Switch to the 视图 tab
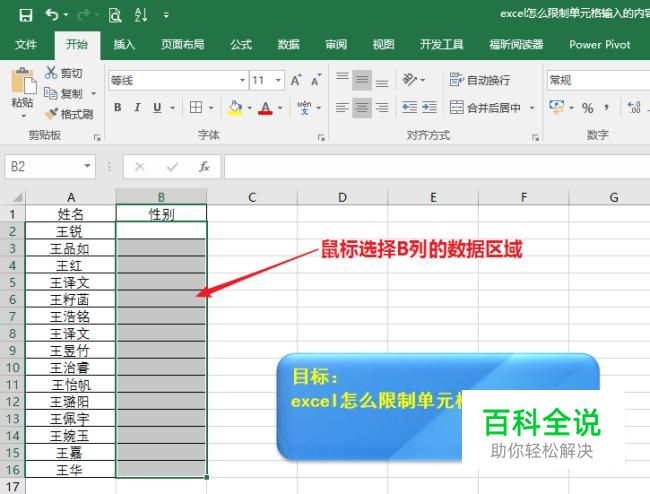Viewport: 650px width, 494px height. [383, 44]
